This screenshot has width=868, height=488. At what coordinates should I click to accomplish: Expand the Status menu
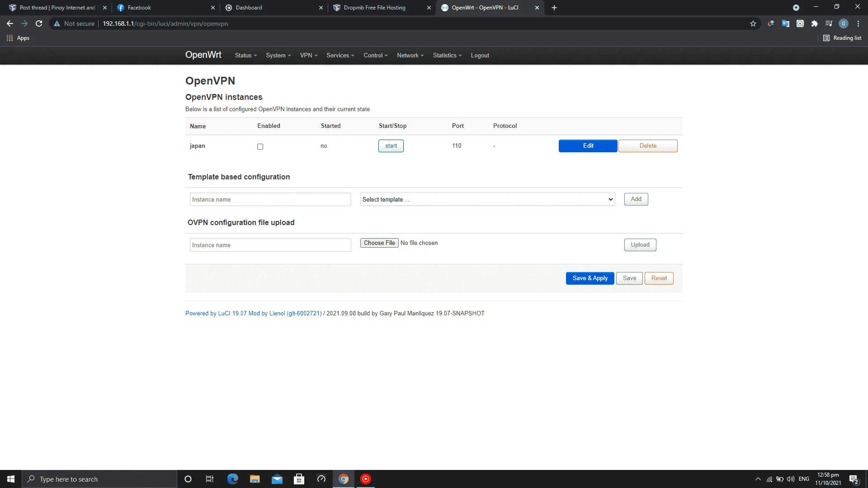[246, 56]
